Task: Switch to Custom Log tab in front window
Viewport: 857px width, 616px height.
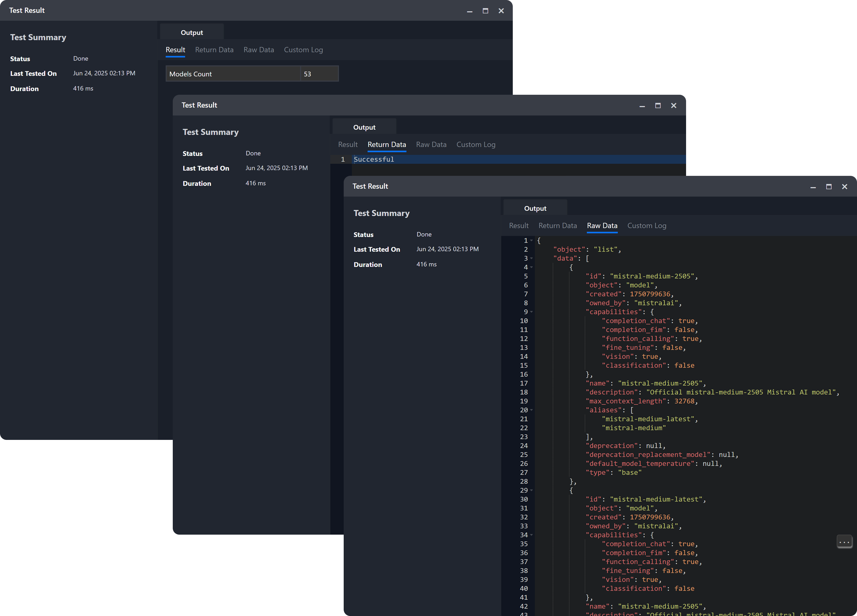Action: (x=646, y=225)
